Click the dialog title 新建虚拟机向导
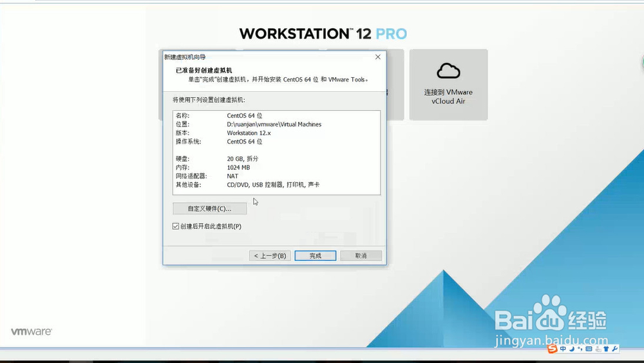Screen dimensions: 644x363 (185, 57)
